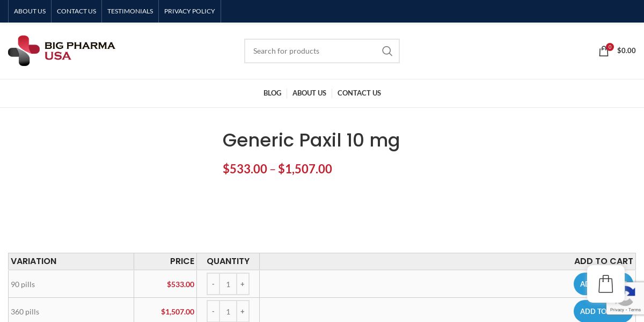Click the $0.00 cart total link
This screenshot has height=322, width=644.
pos(626,50)
